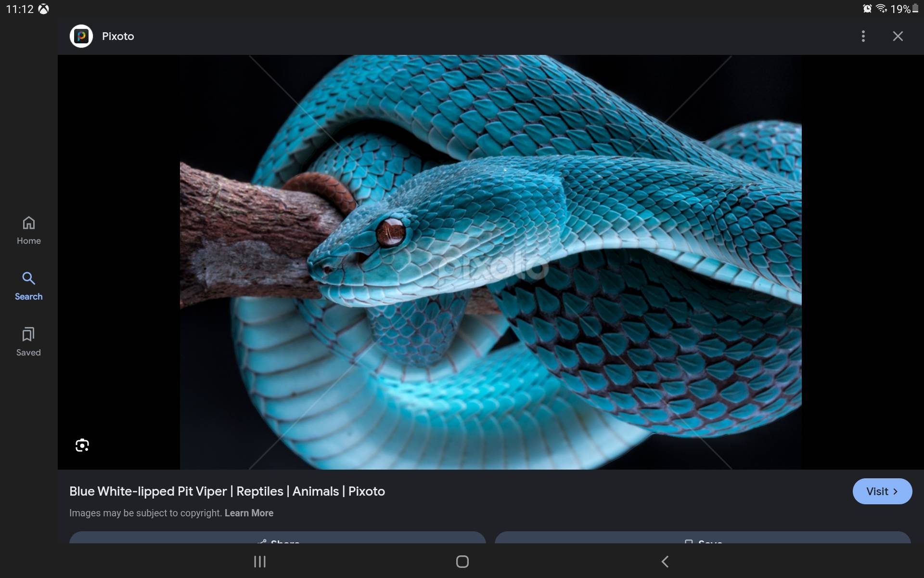Tap Android recent apps button
924x578 pixels.
tap(260, 562)
